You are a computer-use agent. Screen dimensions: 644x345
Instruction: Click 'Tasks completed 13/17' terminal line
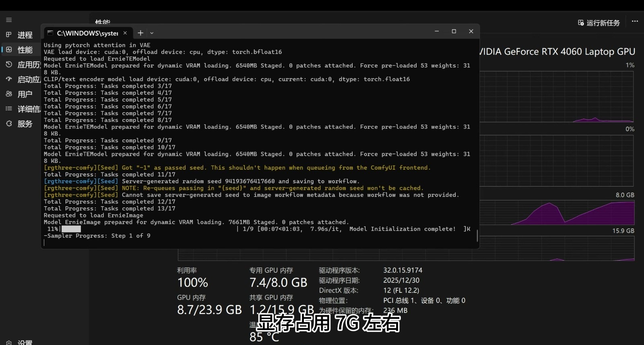(109, 209)
